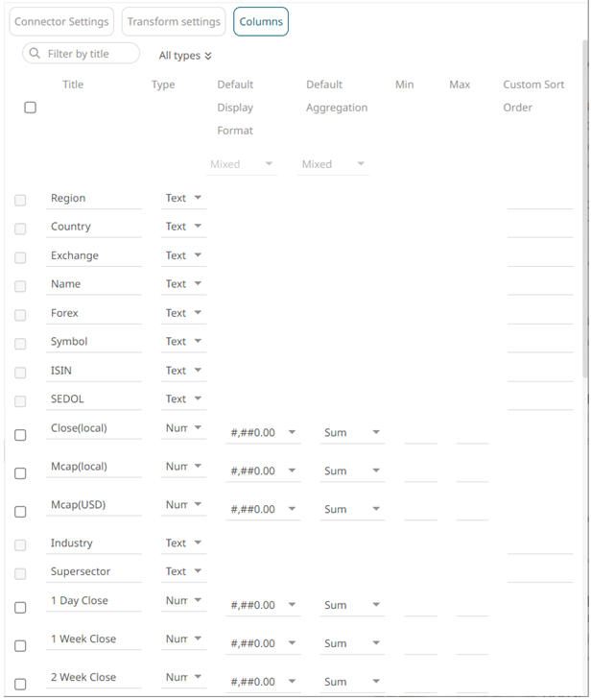Edit the Country title field
591x700 pixels.
click(93, 227)
